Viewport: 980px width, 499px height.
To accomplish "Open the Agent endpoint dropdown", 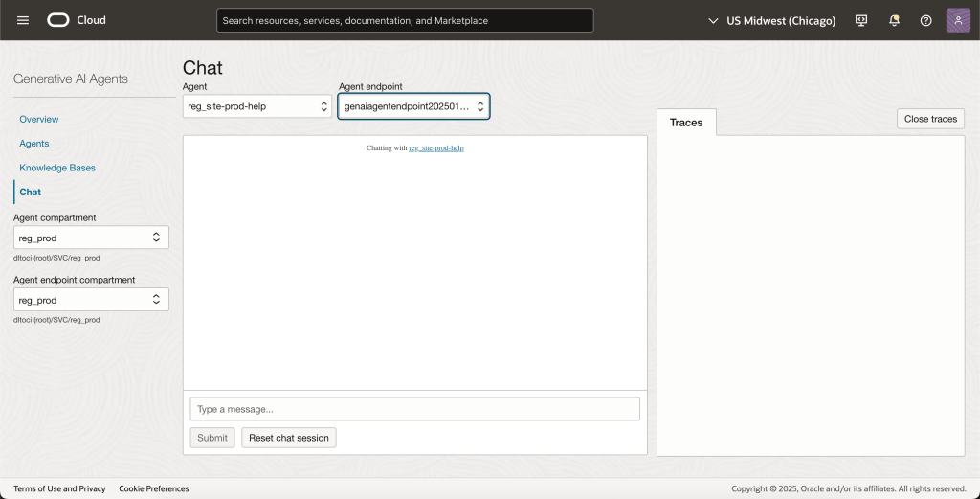I will [413, 106].
